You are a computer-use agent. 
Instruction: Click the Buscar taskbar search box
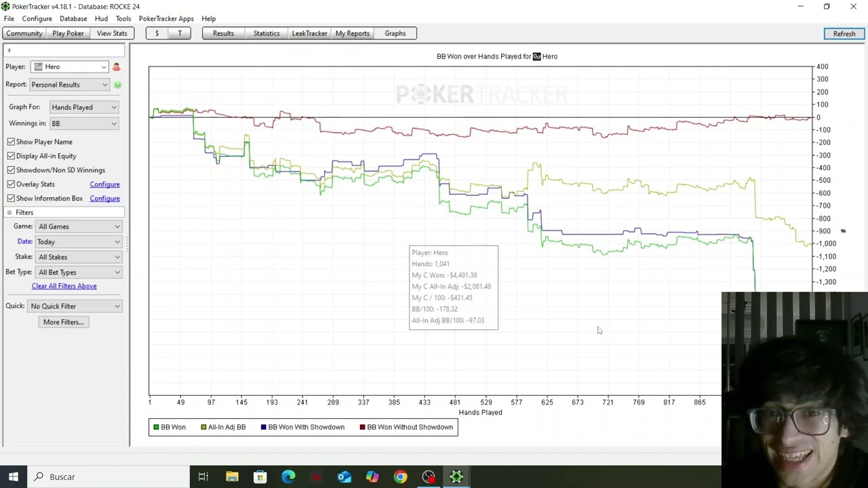point(108,476)
